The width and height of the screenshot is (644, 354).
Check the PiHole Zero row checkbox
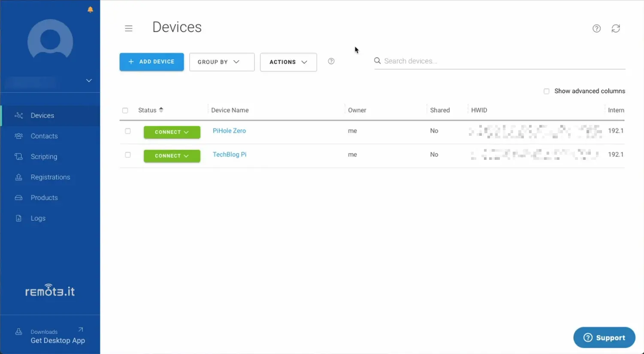[128, 131]
